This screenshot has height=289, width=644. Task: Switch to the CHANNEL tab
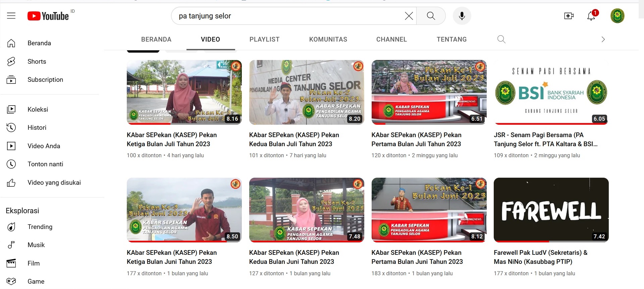tap(391, 39)
